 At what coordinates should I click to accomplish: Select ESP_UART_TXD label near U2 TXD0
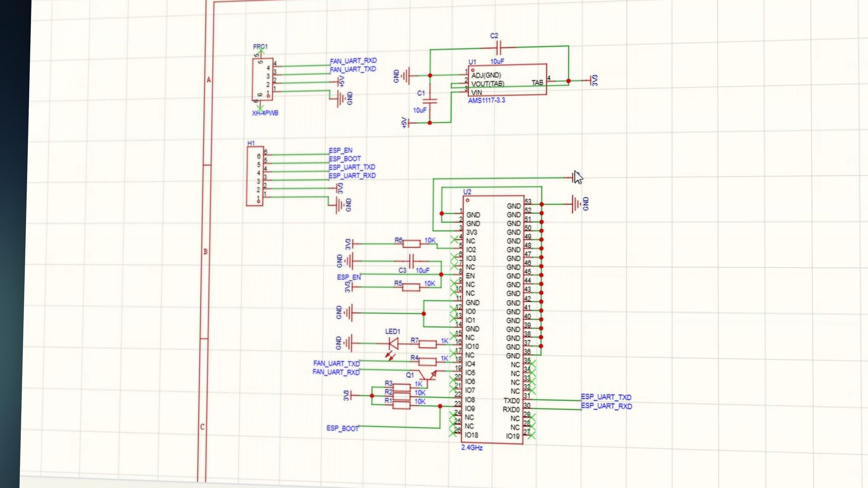click(x=606, y=397)
